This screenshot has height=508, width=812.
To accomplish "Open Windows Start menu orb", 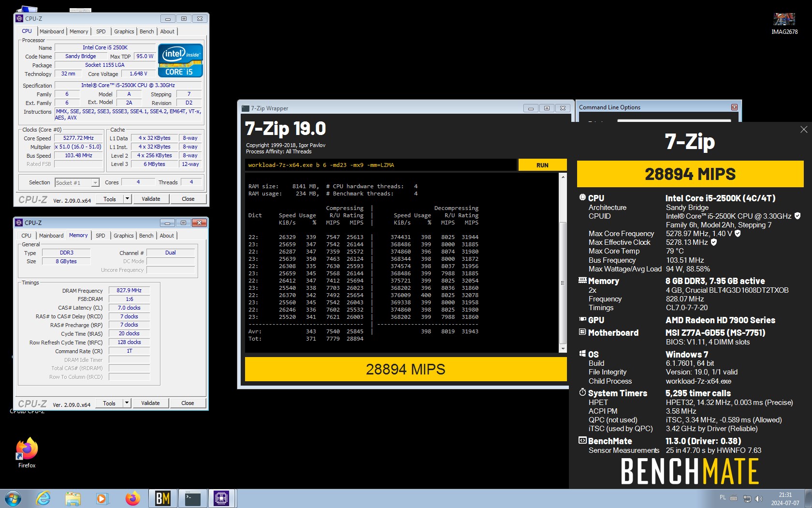I will [x=13, y=498].
